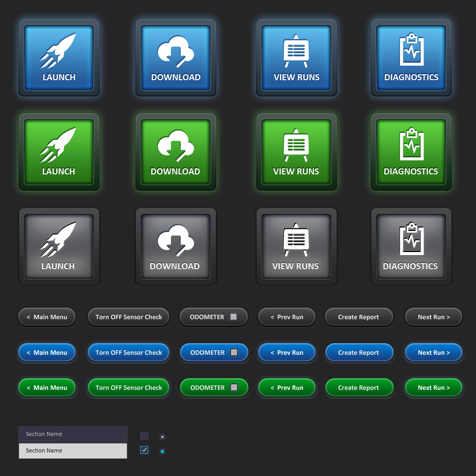Viewport: 476px width, 476px height.
Task: Select the green Diagnostics tile
Action: coord(411,152)
